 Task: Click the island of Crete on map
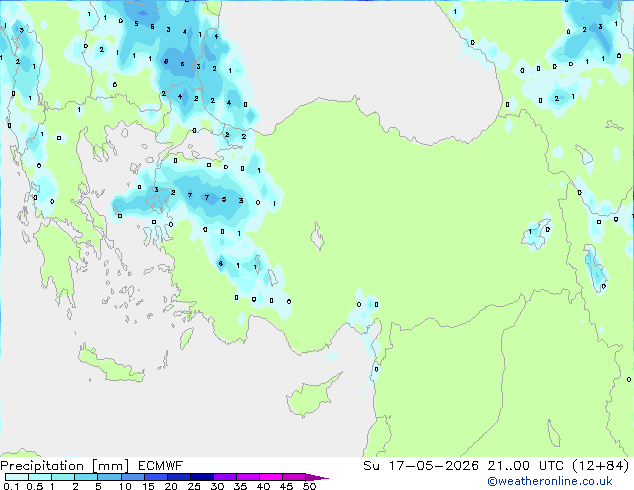point(111,364)
